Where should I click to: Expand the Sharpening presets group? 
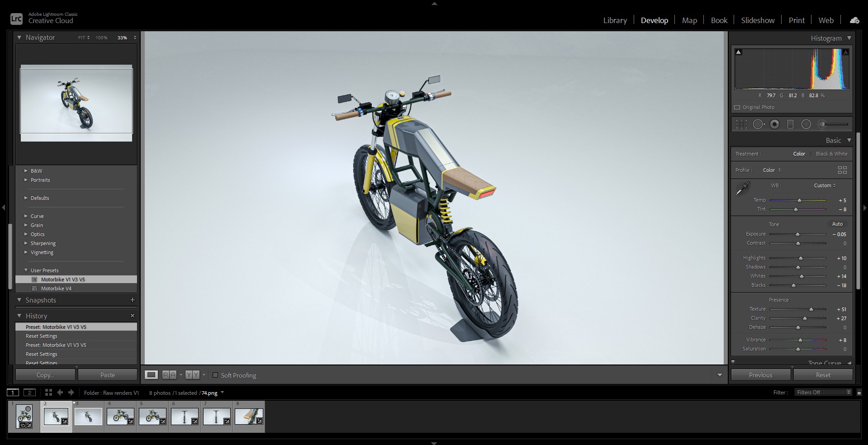coord(43,243)
